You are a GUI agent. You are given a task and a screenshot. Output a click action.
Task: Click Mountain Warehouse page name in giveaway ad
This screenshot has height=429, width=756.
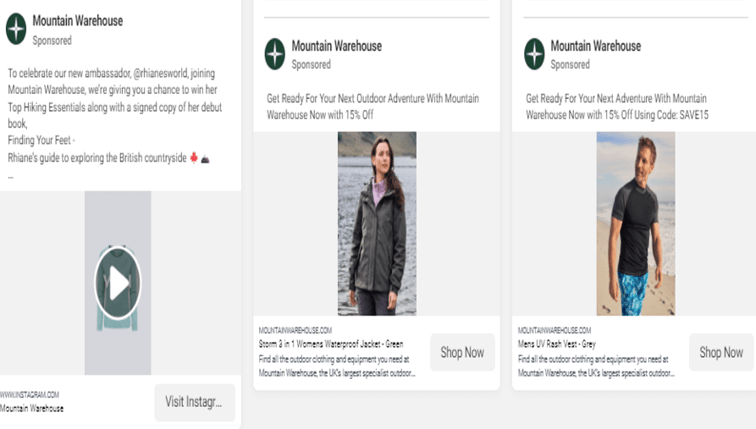pos(78,21)
